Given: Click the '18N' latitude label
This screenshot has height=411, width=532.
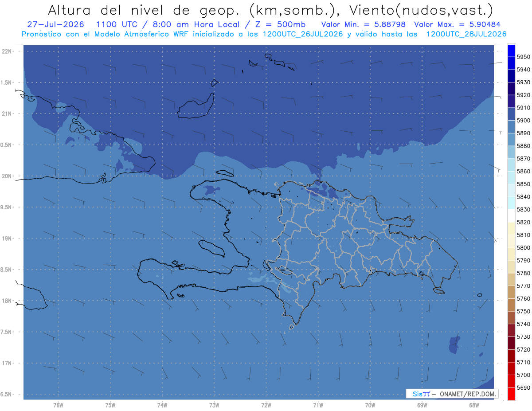Looking at the screenshot, I should (x=7, y=301).
